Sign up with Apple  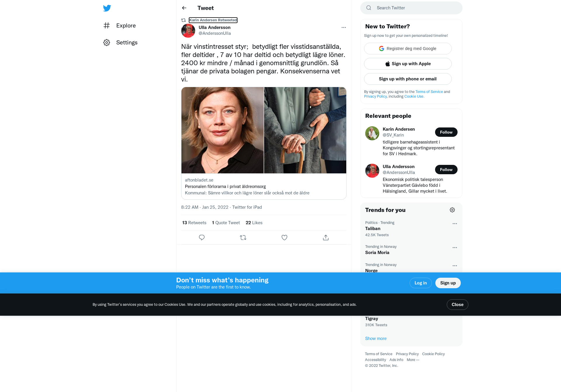408,64
